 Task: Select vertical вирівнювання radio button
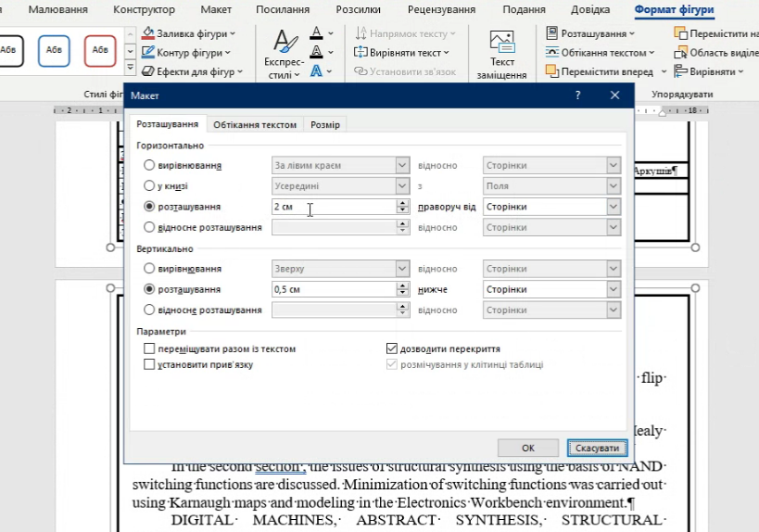click(x=149, y=268)
